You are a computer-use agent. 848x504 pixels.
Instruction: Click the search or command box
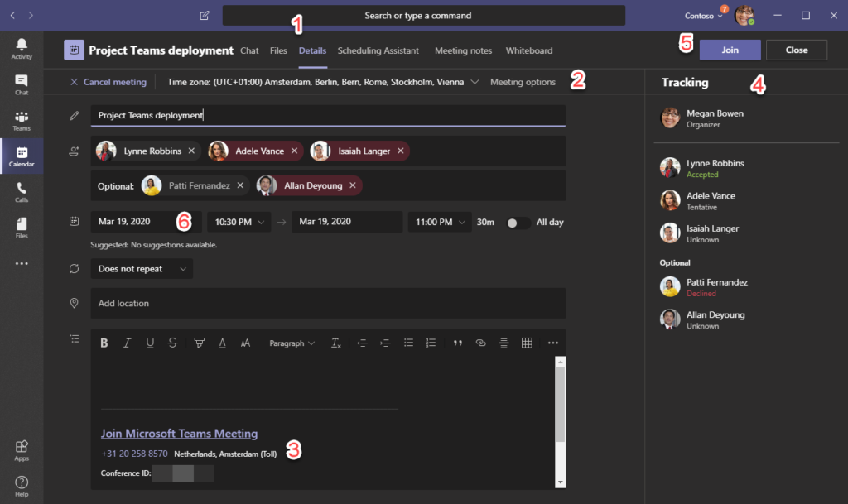(x=423, y=16)
